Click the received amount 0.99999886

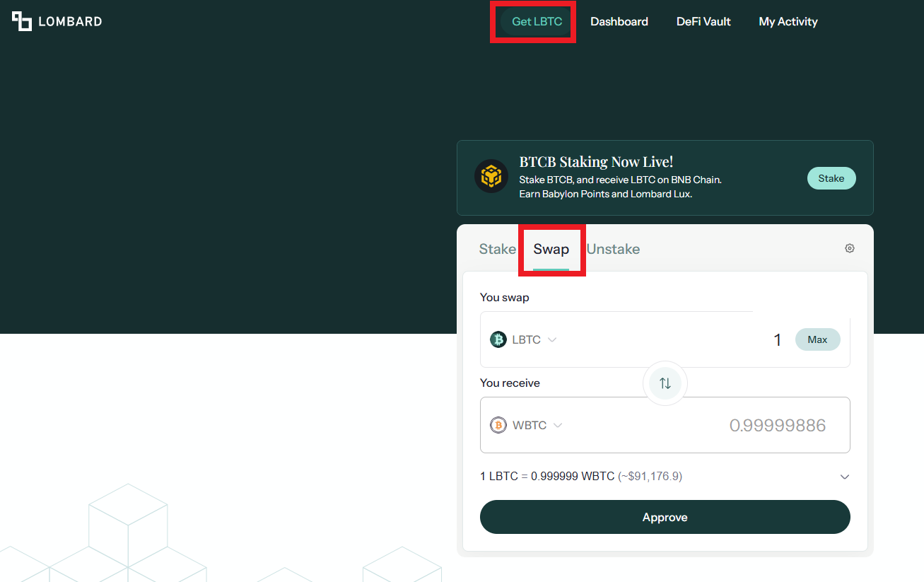pyautogui.click(x=778, y=425)
